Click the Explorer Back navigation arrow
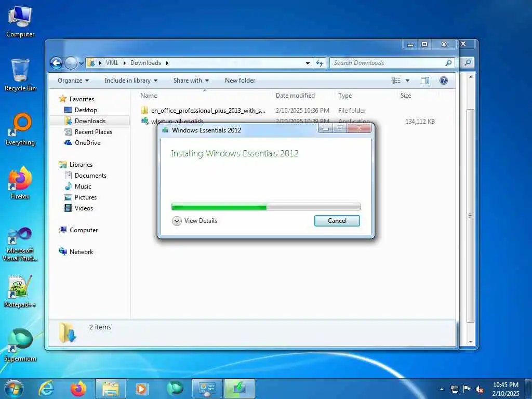This screenshot has height=399, width=532. click(56, 63)
